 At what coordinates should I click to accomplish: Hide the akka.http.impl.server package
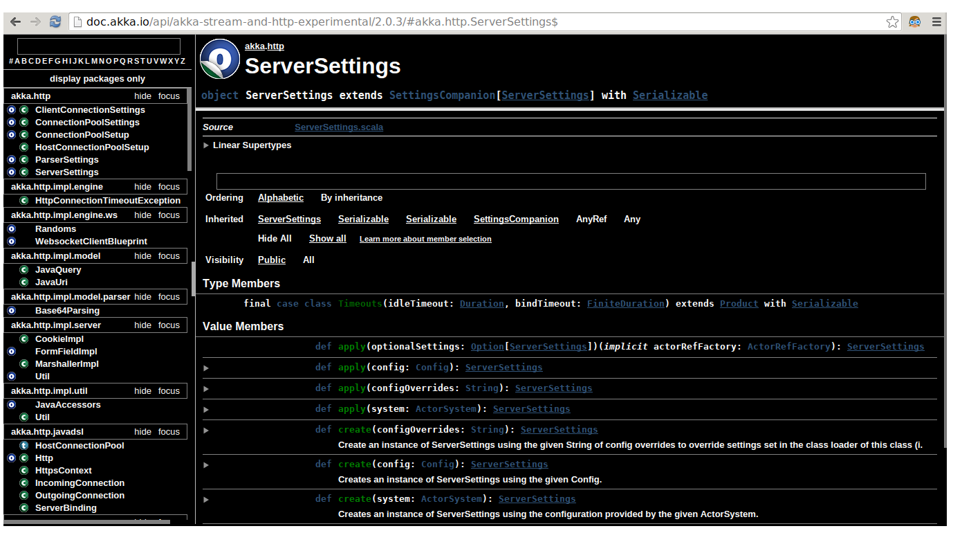tap(142, 325)
